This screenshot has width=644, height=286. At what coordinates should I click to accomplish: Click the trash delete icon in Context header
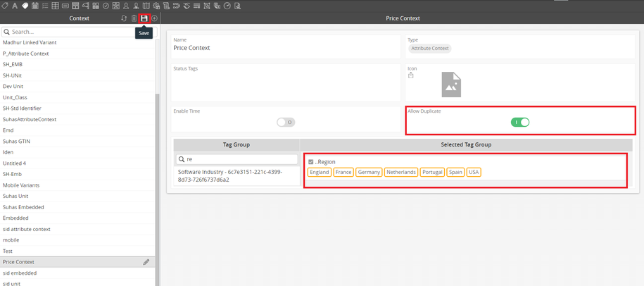[x=134, y=18]
